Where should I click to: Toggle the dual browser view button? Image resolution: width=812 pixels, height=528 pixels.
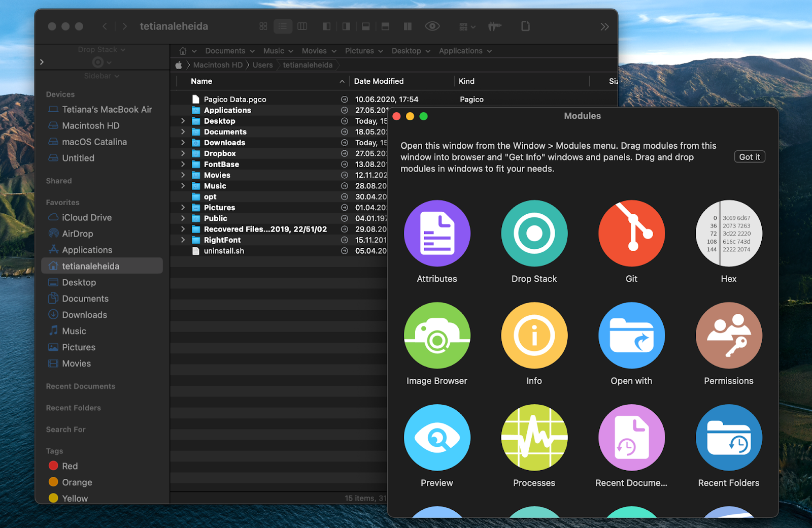pos(408,26)
